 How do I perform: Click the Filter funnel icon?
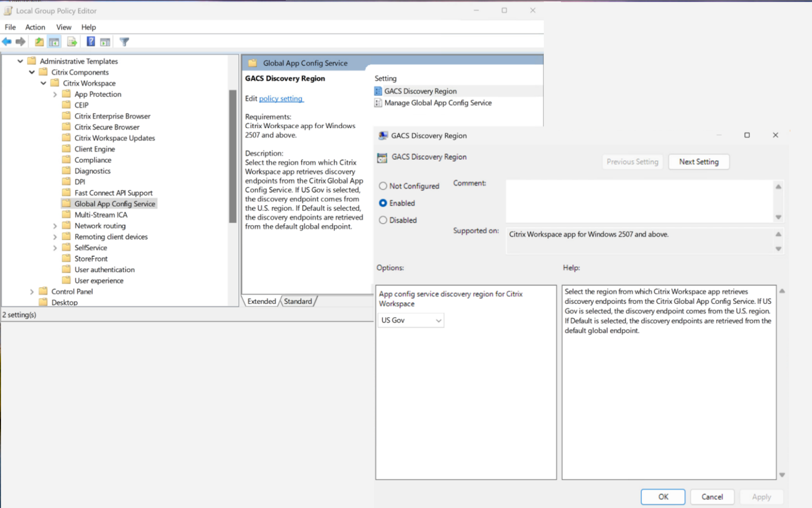(x=125, y=42)
